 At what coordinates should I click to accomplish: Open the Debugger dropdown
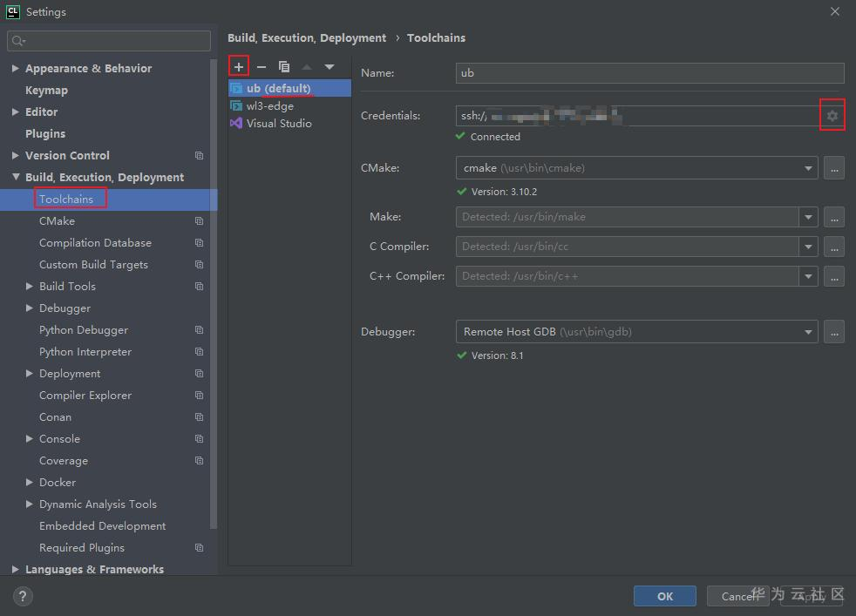coord(809,332)
